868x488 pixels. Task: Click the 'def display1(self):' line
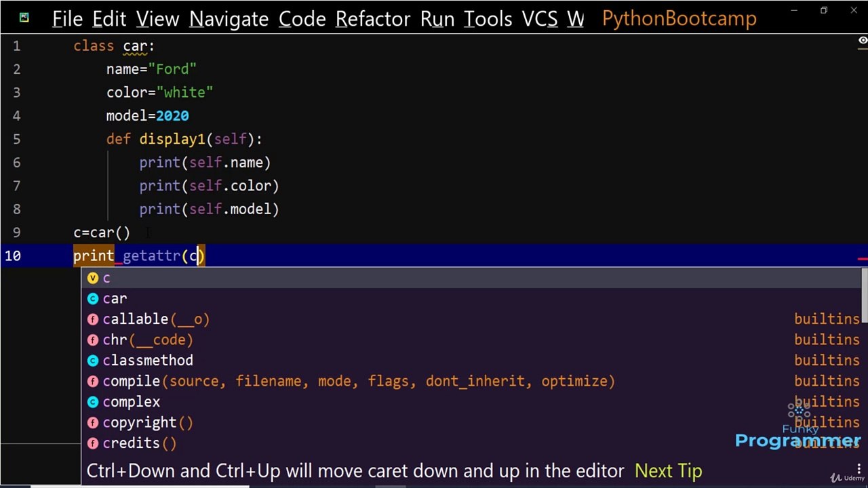[184, 139]
